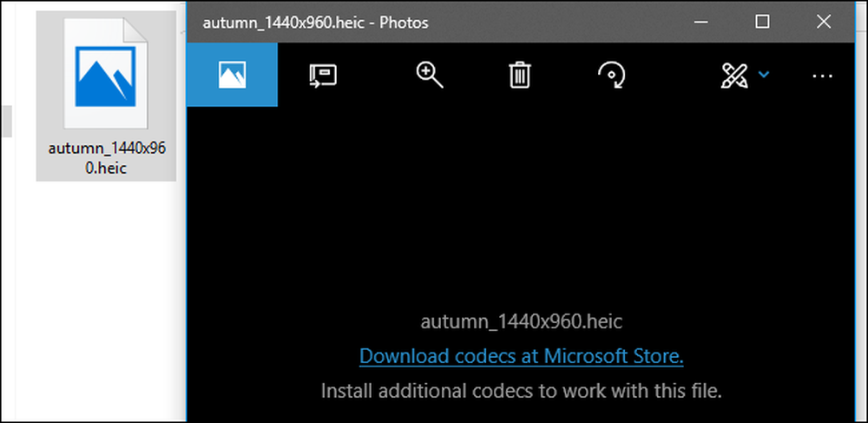The height and width of the screenshot is (423, 868).
Task: Follow the Download codecs at Microsoft Store link
Action: [x=522, y=356]
